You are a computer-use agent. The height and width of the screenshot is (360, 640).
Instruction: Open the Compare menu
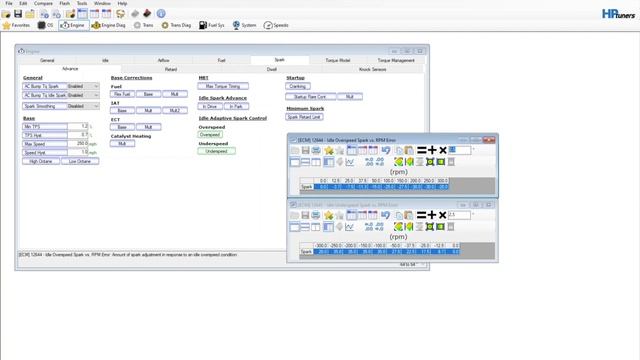pos(43,3)
